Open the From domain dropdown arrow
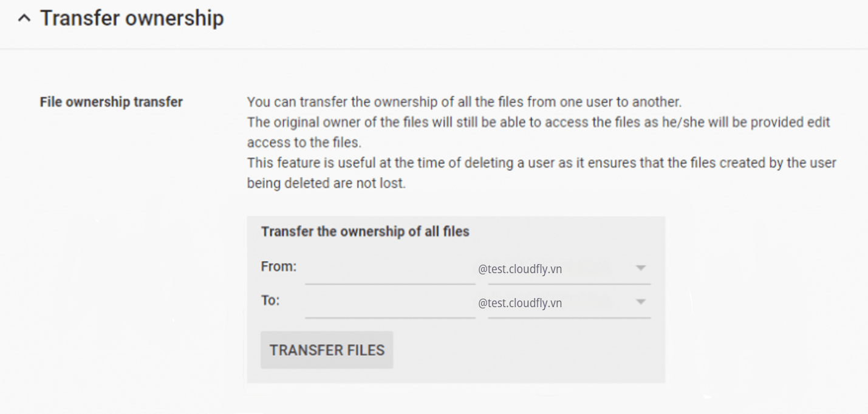868x414 pixels. pyautogui.click(x=640, y=268)
